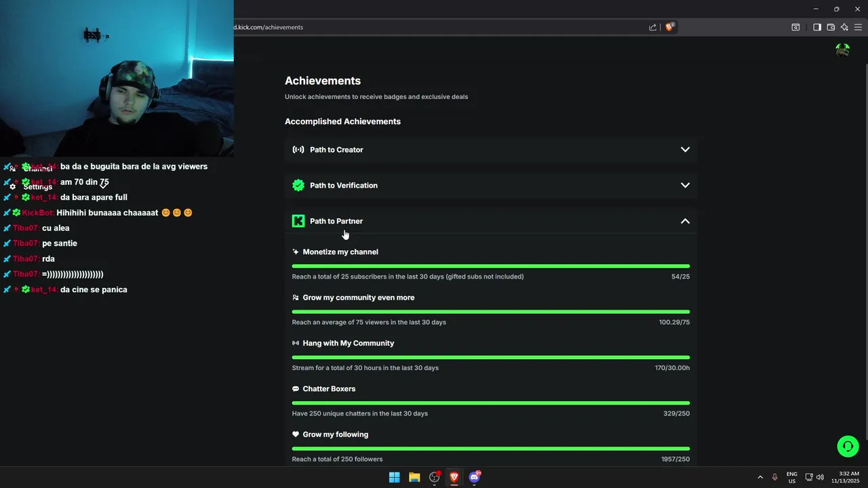Viewport: 868px width, 488px height.
Task: Click the "54/25" subscriber count
Action: (x=680, y=277)
